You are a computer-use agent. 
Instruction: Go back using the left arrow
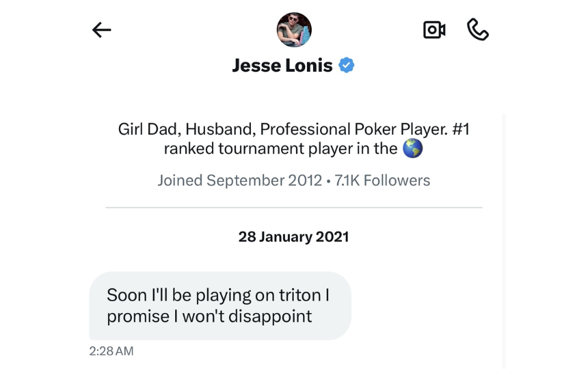(102, 30)
